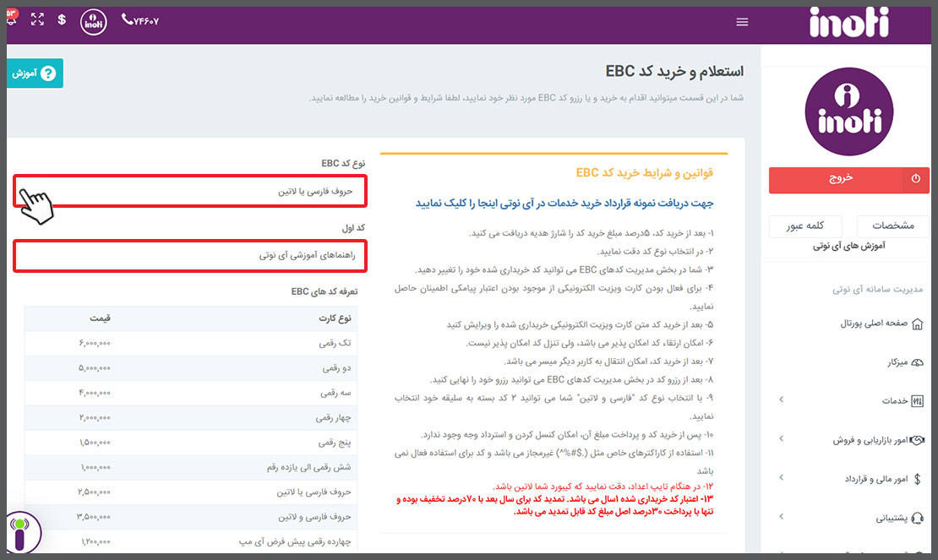Screen dimensions: 938x560
Task: Expand the امور بازاریابی و فروش chevron
Action: [x=782, y=438]
